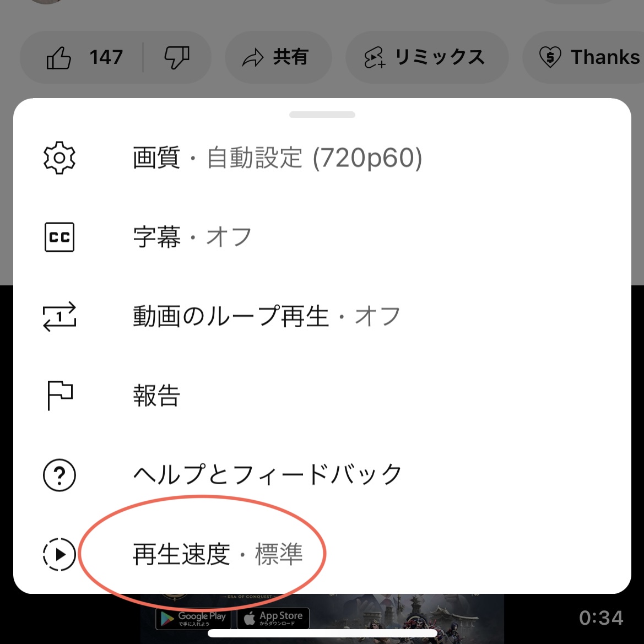The width and height of the screenshot is (644, 644).
Task: Tap the Thanks heart-dollar icon
Action: [550, 57]
